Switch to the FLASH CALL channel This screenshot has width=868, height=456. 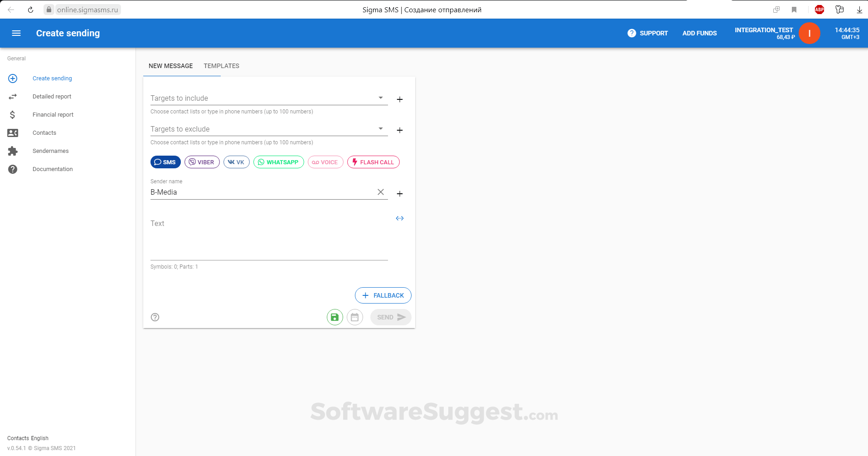point(373,162)
